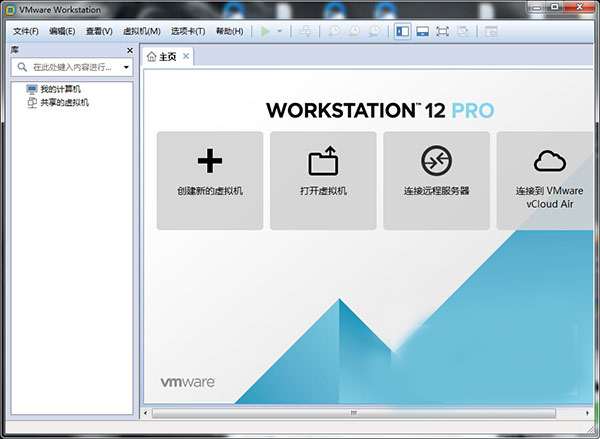Click the scrollbar left arrow

145,413
